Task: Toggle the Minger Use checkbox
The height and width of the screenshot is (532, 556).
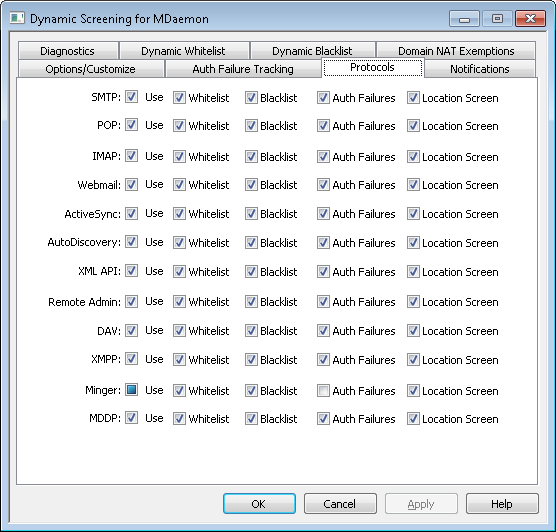Action: [132, 390]
